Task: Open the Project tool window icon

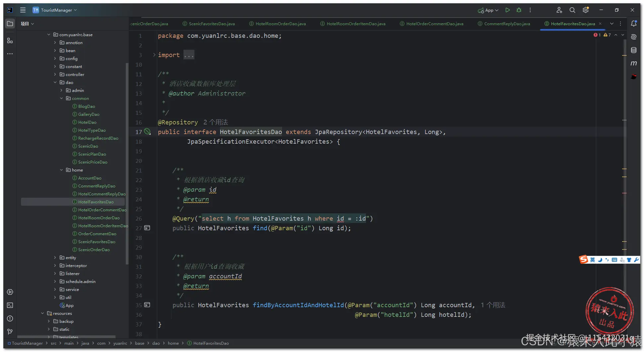Action: [10, 24]
